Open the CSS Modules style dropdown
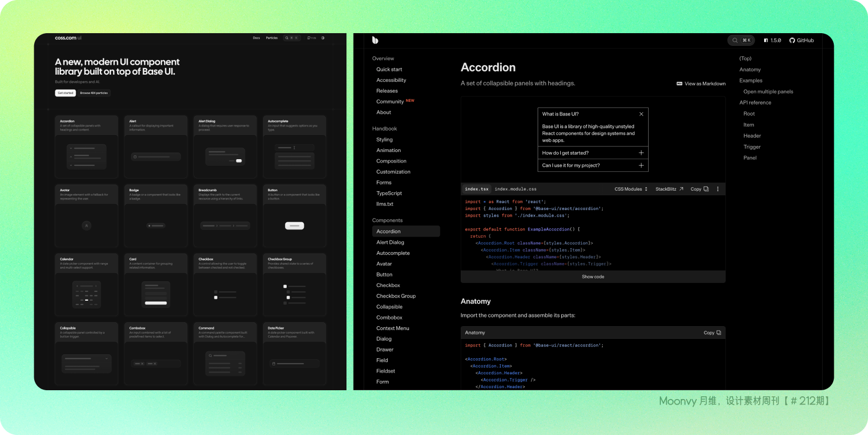The width and height of the screenshot is (868, 435). click(x=631, y=189)
